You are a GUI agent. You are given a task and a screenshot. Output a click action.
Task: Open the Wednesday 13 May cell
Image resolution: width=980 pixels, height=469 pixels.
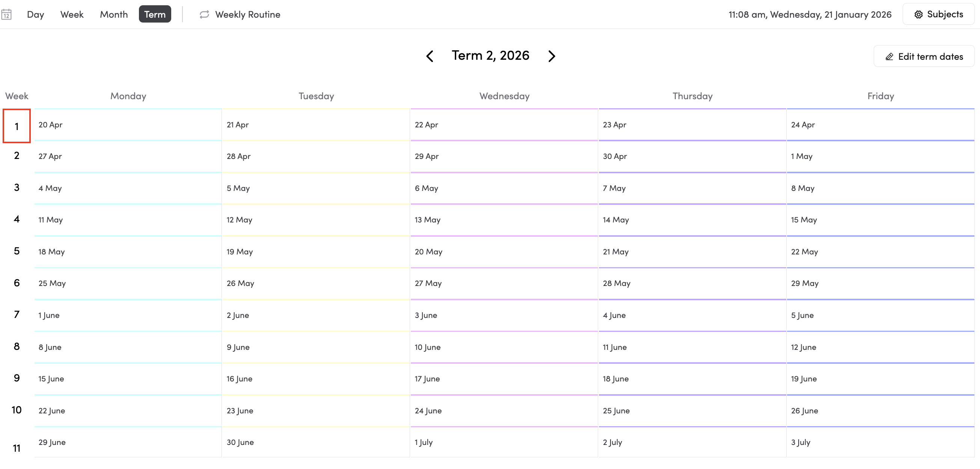click(x=504, y=220)
